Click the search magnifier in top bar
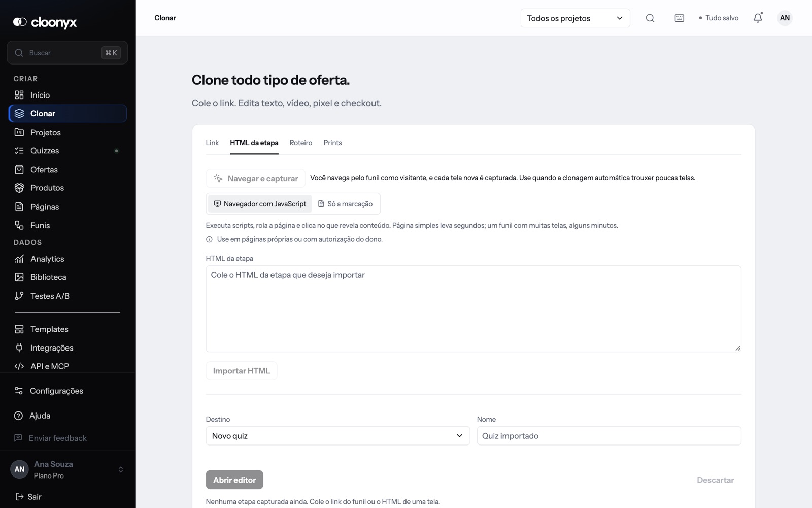Screen dimensions: 812x508 [650, 18]
